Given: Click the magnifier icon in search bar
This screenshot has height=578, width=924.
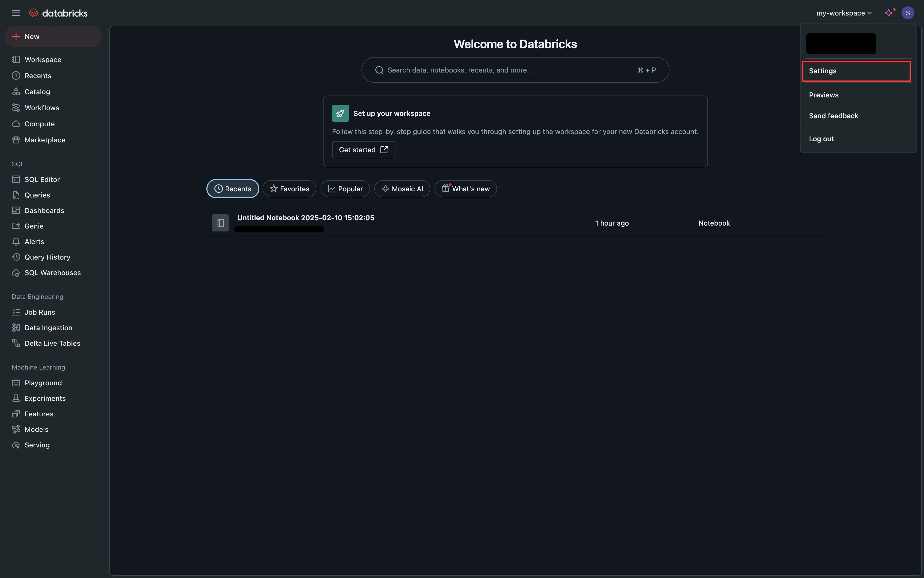Looking at the screenshot, I should pos(379,70).
